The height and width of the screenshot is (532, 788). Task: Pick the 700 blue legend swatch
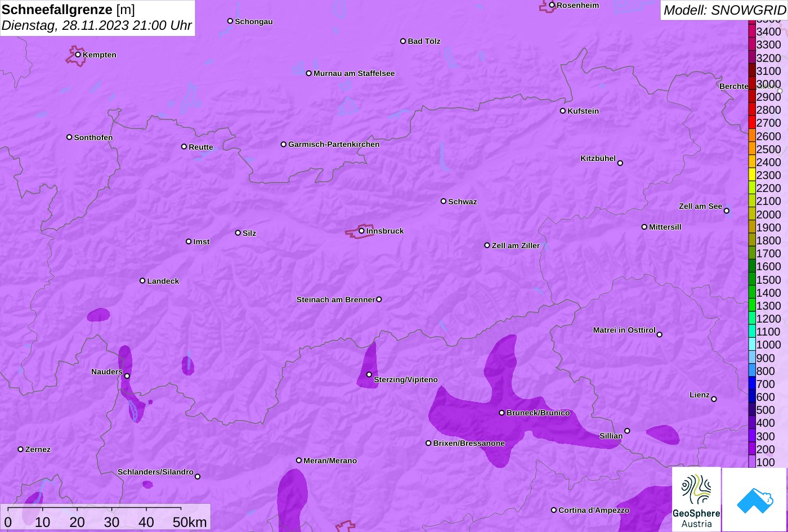pos(751,383)
